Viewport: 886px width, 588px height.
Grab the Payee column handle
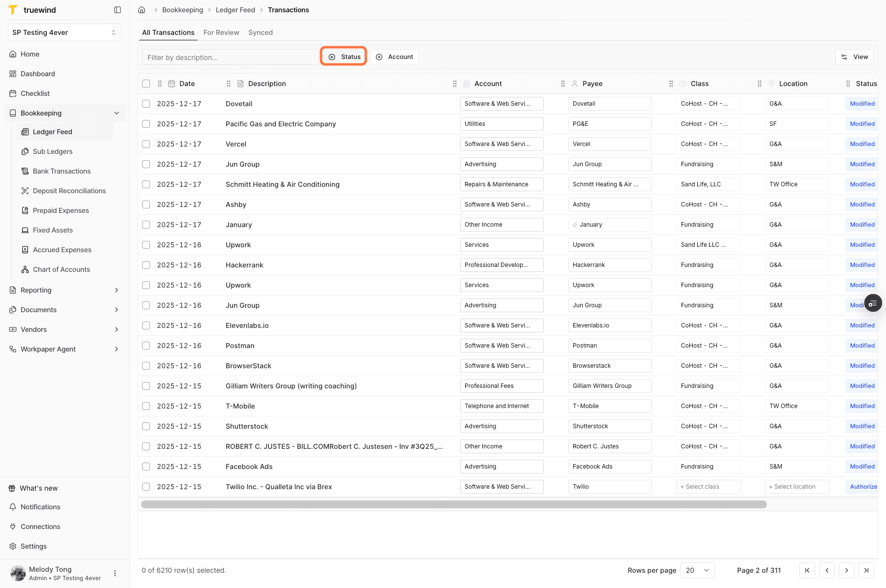(563, 84)
